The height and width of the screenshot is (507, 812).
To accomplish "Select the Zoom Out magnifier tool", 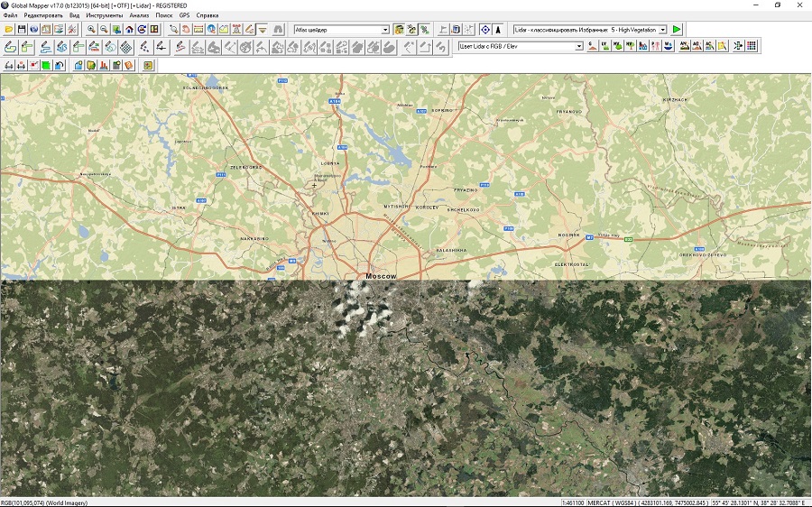I will [105, 30].
